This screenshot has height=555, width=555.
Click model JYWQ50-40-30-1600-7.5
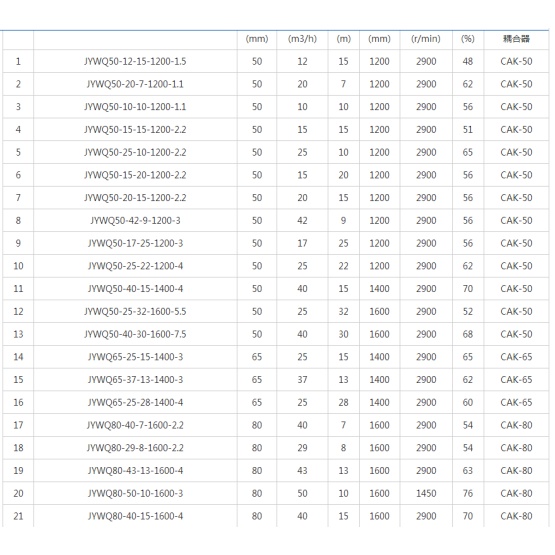(135, 334)
